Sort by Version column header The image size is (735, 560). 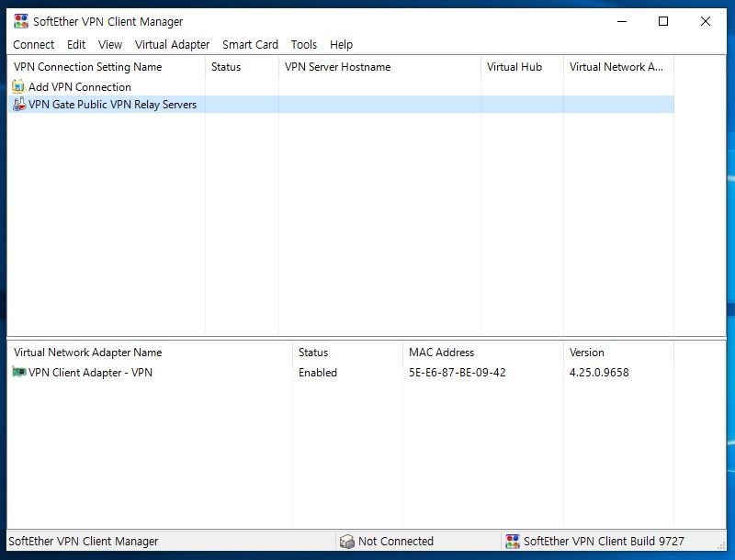[x=618, y=353]
